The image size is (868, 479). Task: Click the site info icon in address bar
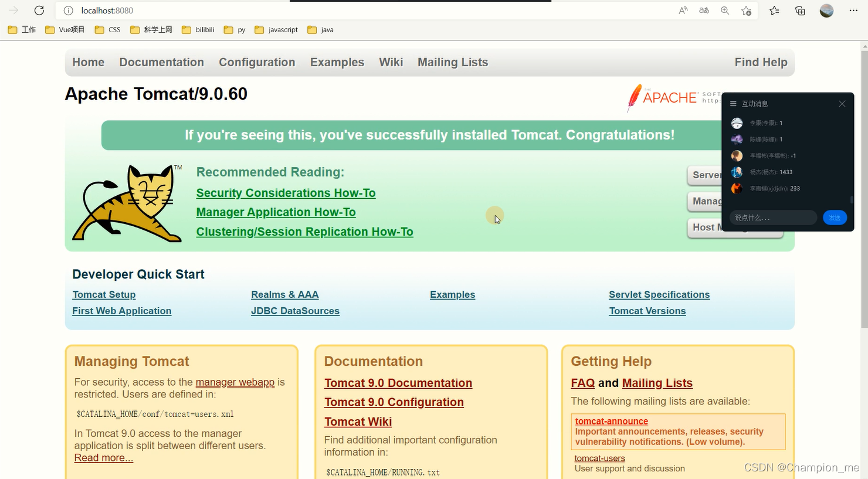[x=68, y=11]
